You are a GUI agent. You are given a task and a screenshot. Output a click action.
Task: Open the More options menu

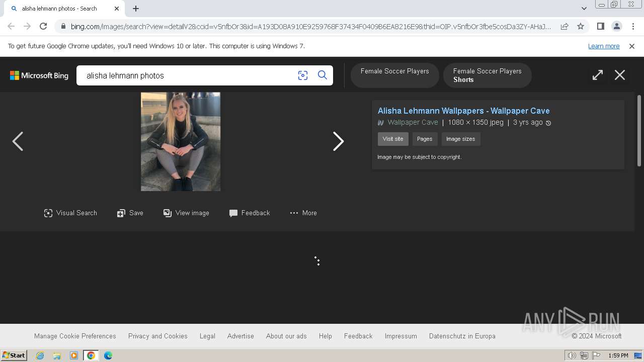coord(303,213)
